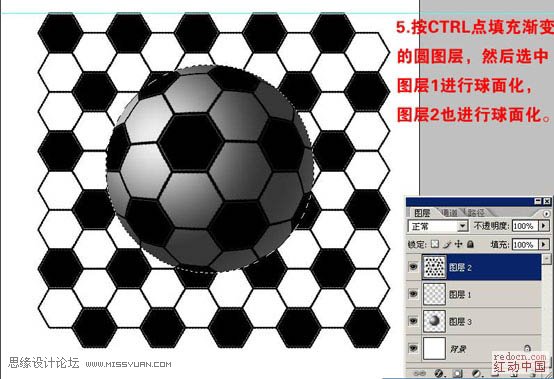Click the 不透明度 100% value field
This screenshot has width=554, height=379.
click(525, 226)
